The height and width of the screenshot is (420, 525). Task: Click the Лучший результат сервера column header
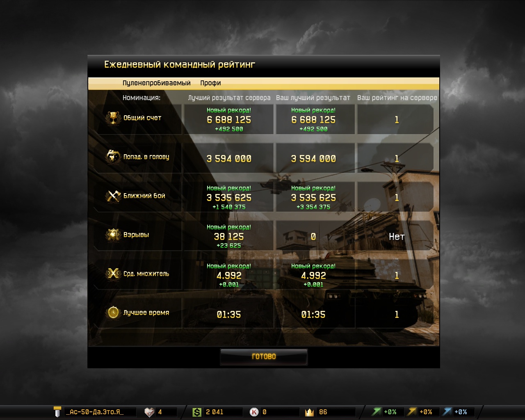point(229,98)
